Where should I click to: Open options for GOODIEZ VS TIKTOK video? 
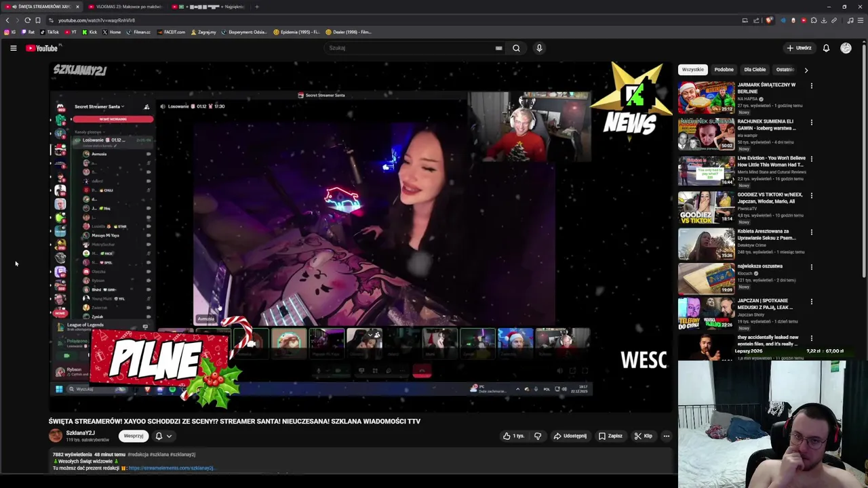(811, 196)
